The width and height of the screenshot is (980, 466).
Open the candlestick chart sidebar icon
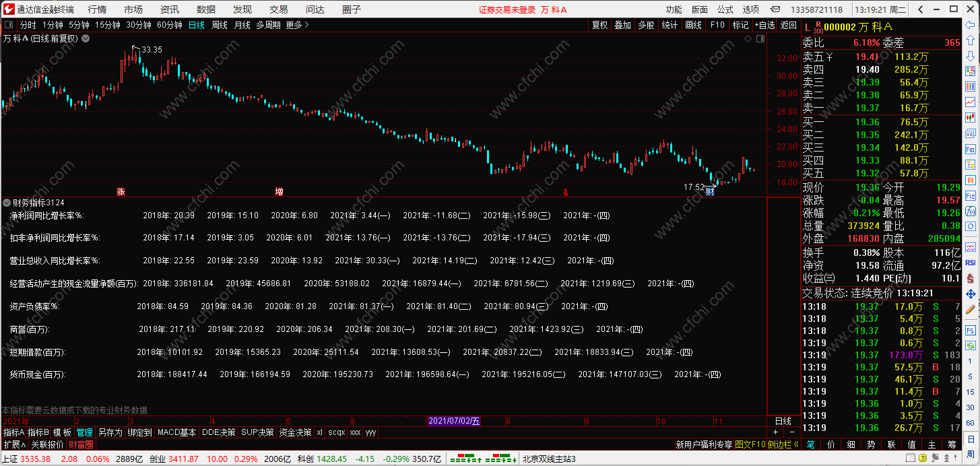[x=971, y=117]
